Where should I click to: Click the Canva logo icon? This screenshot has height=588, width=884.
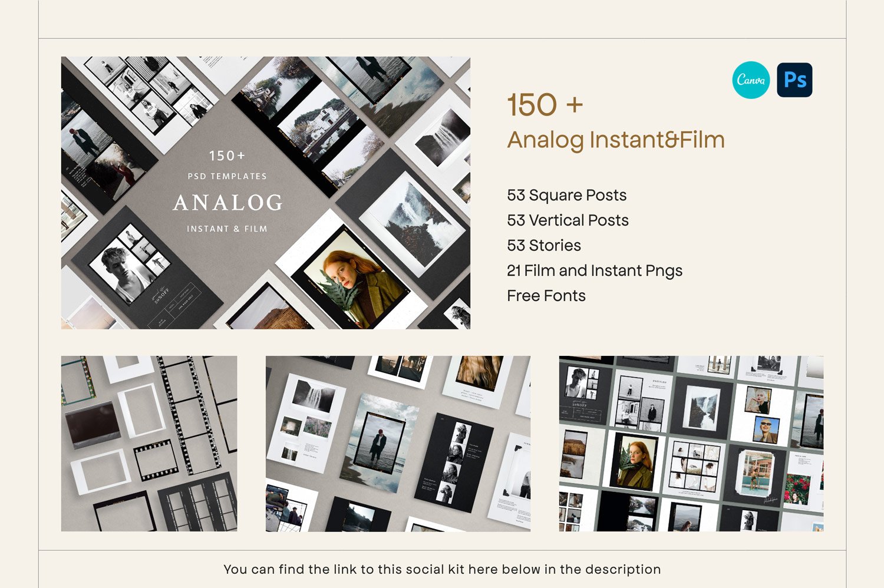click(751, 80)
